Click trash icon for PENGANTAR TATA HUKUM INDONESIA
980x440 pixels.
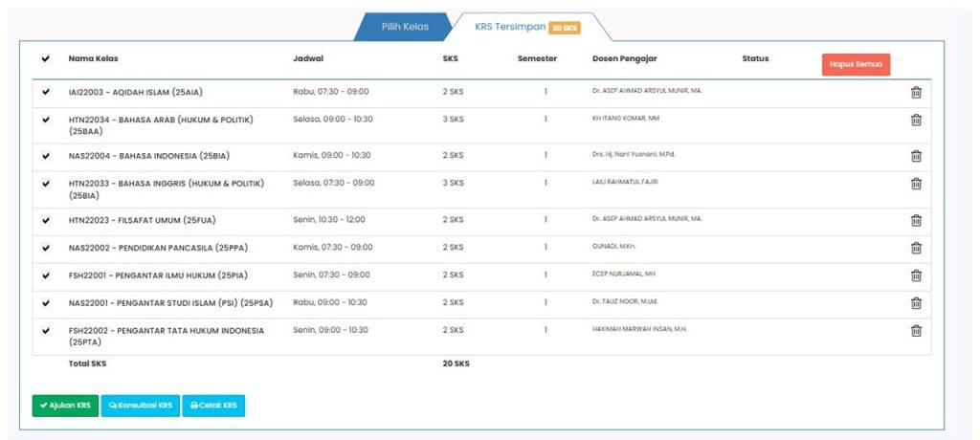pyautogui.click(x=916, y=331)
